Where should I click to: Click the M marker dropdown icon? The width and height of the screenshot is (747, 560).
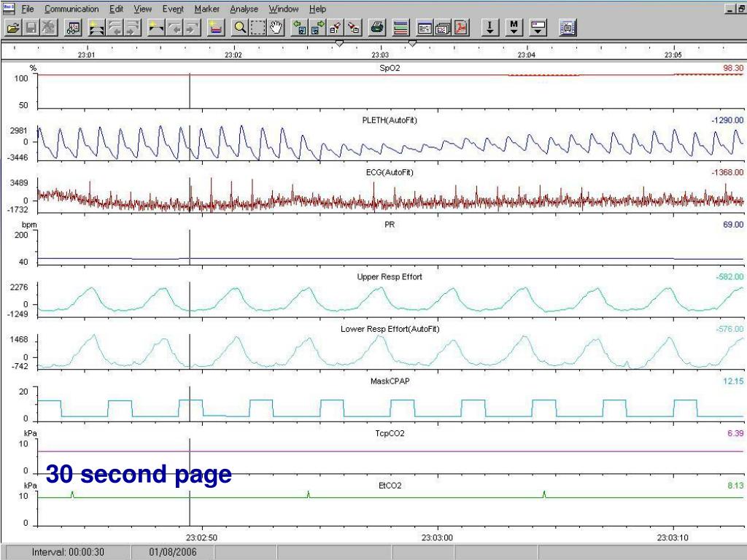(x=514, y=28)
